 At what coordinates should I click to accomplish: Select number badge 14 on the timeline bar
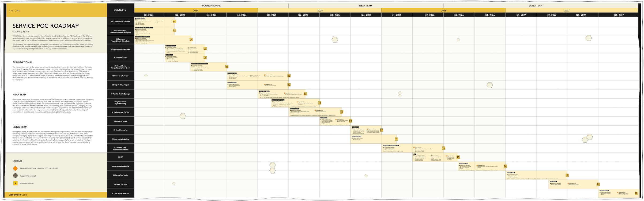click(505, 166)
